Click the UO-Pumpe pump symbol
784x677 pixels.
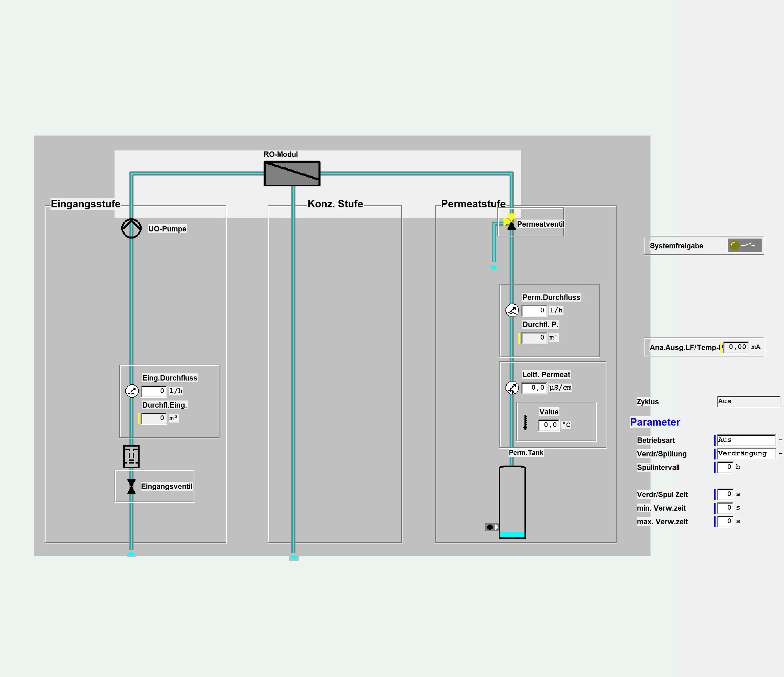[131, 228]
